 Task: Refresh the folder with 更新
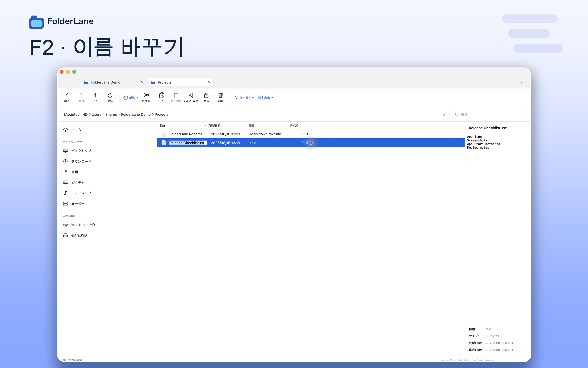[x=110, y=97]
